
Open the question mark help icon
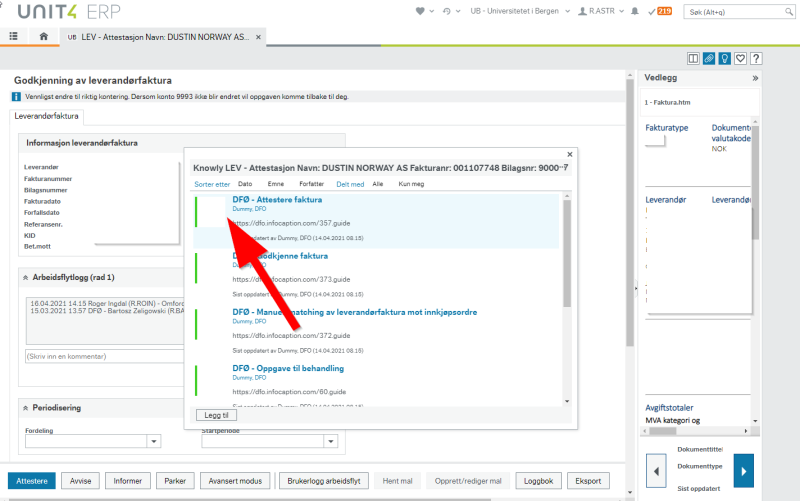(756, 59)
